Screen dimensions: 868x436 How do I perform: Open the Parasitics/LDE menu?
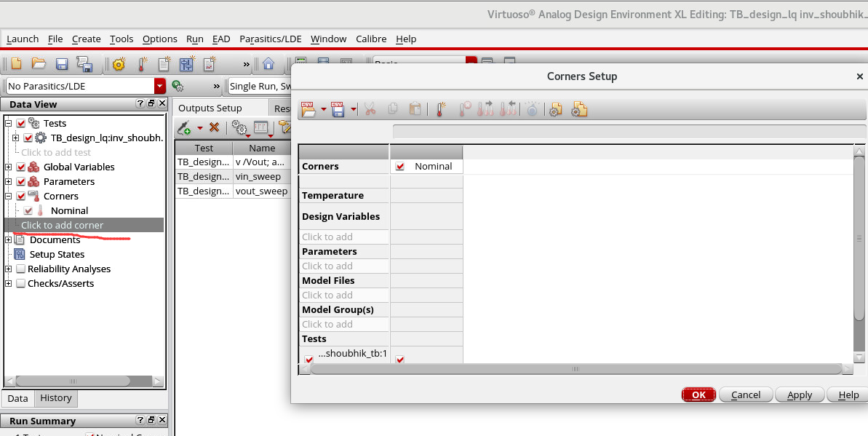point(271,39)
